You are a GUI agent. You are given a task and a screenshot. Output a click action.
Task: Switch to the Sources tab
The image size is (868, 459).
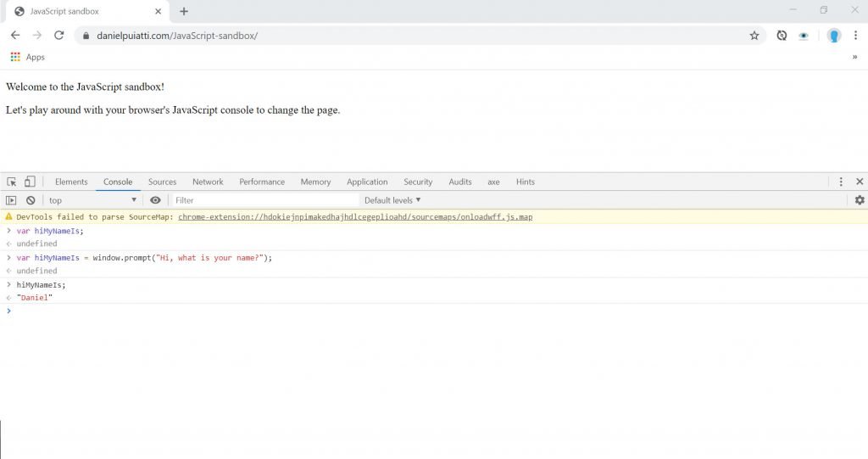pyautogui.click(x=162, y=182)
